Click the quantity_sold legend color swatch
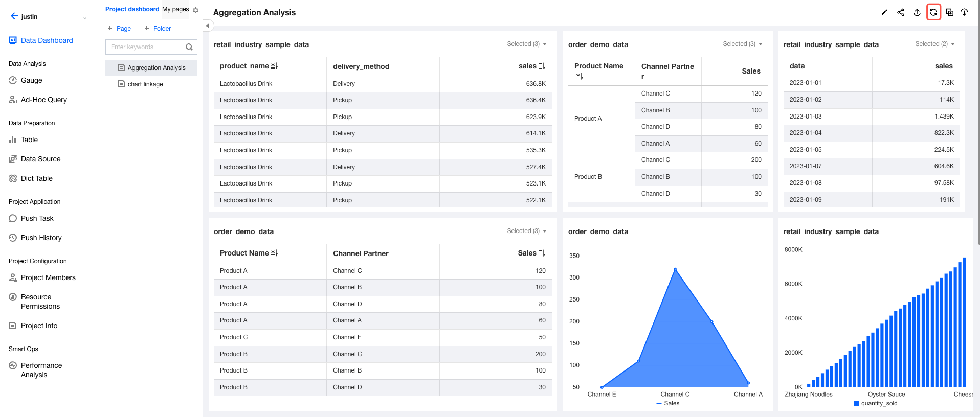980x417 pixels. point(856,403)
